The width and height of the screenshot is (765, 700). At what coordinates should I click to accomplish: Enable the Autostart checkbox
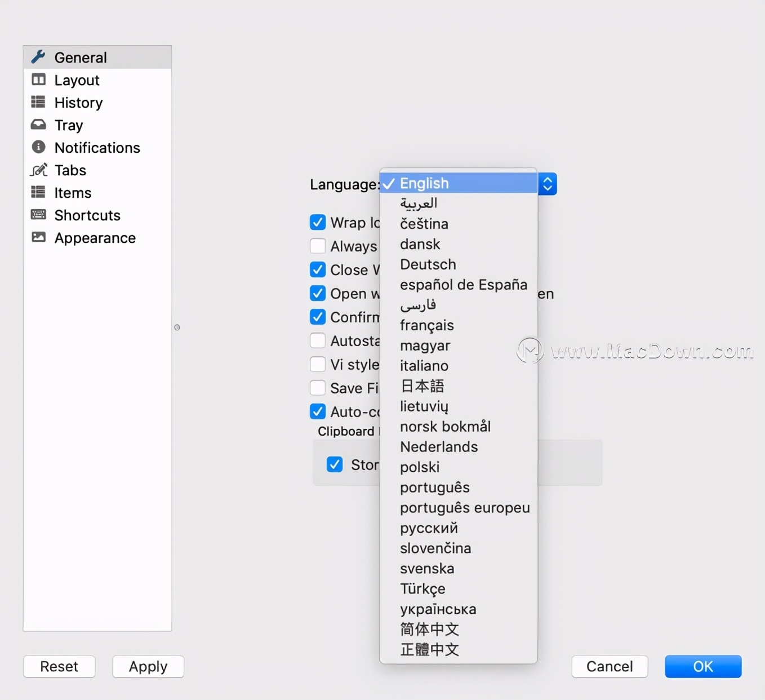point(317,340)
